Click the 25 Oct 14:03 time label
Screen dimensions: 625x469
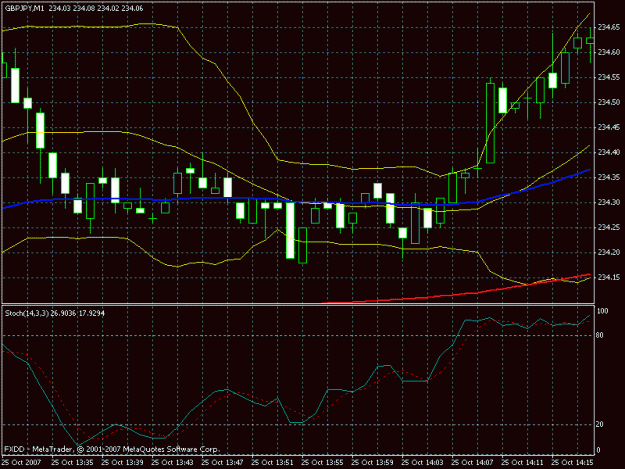coord(422,463)
